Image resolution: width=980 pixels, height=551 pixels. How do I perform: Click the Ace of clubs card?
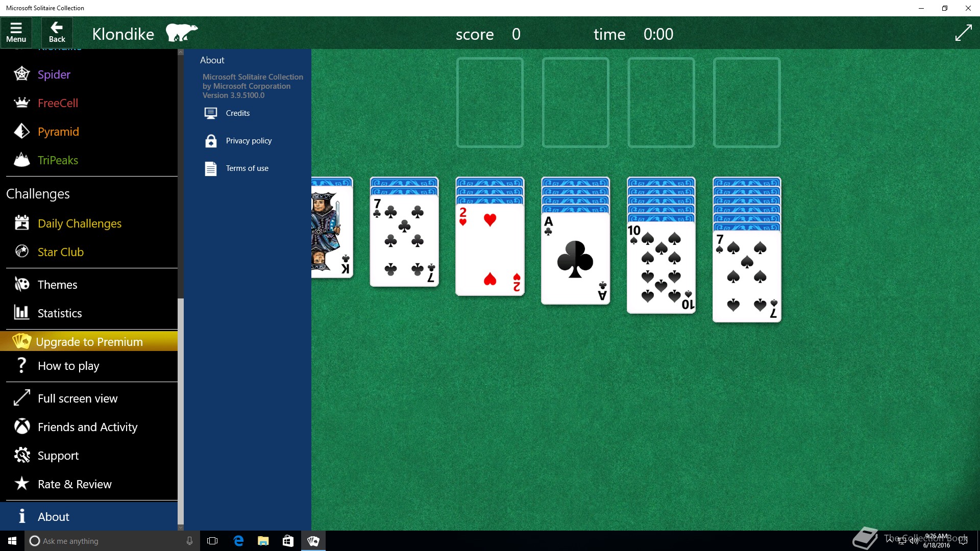click(575, 258)
